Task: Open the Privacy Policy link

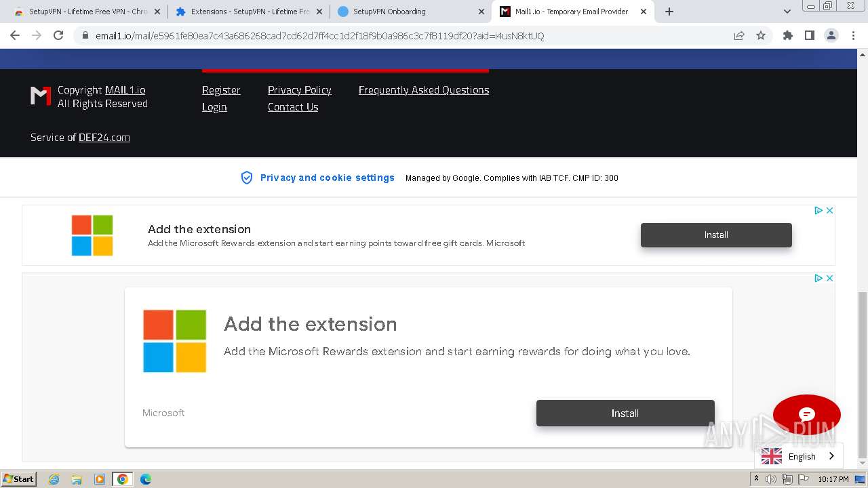Action: (x=299, y=90)
